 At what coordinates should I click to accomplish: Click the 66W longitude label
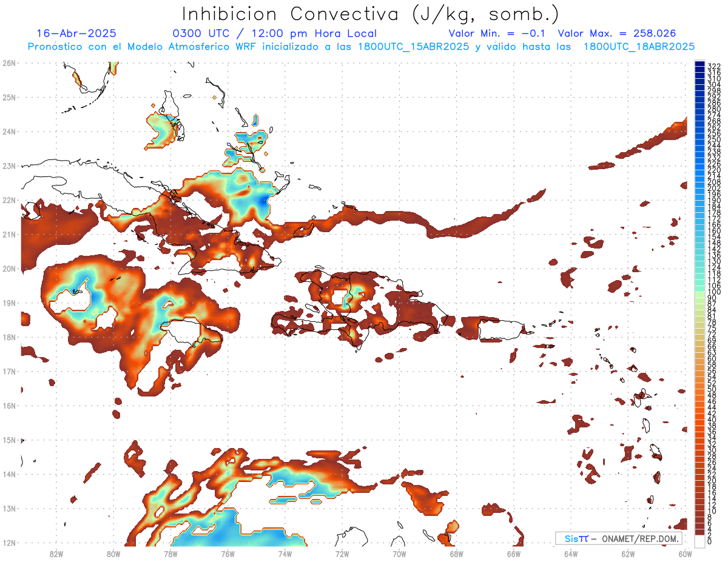click(x=514, y=554)
